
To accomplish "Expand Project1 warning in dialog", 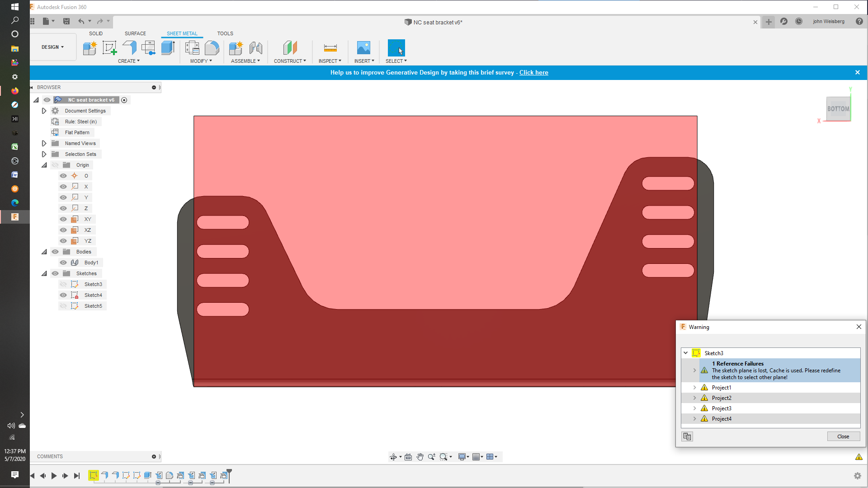I will pyautogui.click(x=694, y=387).
